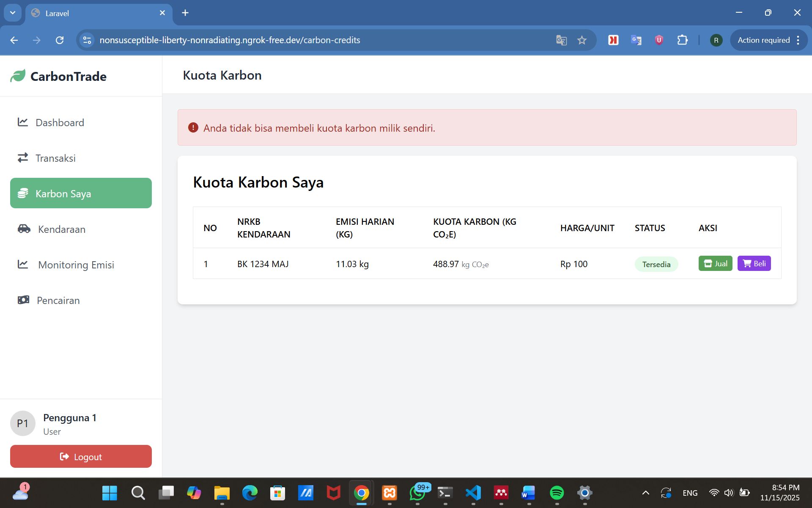The height and width of the screenshot is (508, 812).
Task: Open the Extensions puzzle menu
Action: (682, 40)
